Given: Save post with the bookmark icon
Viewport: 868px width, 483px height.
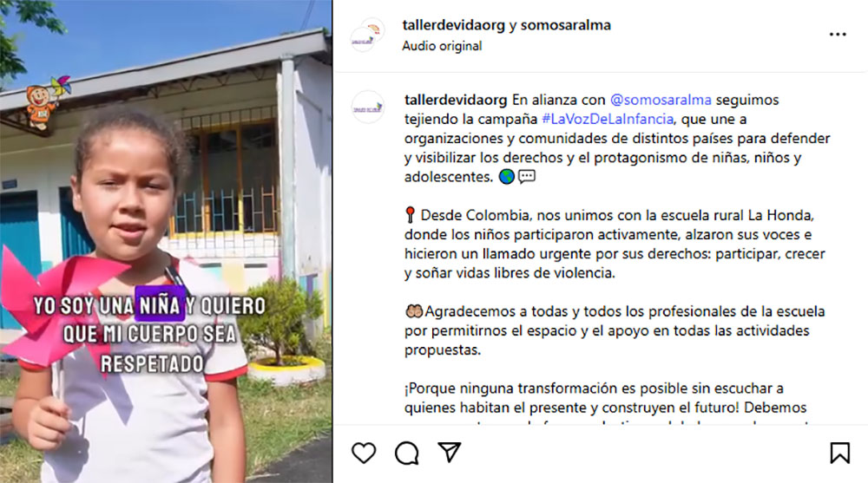Looking at the screenshot, I should click(839, 453).
